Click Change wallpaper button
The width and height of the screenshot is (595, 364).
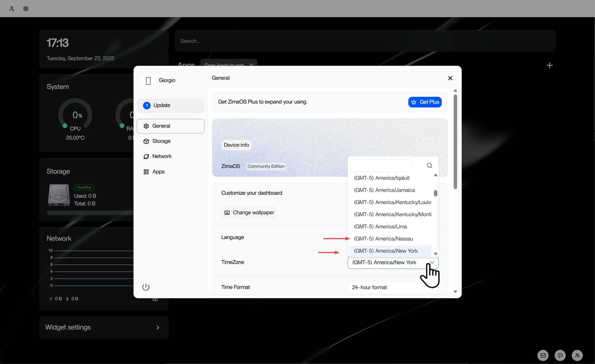click(249, 213)
